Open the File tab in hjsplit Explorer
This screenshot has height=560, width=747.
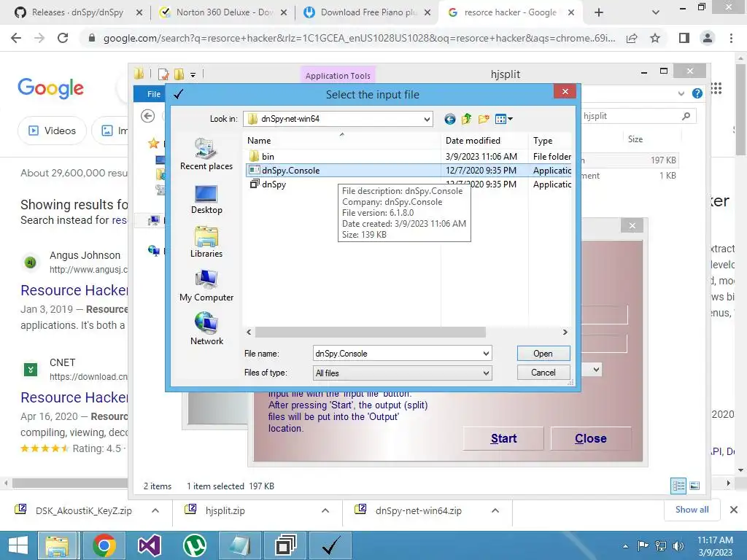tap(153, 94)
